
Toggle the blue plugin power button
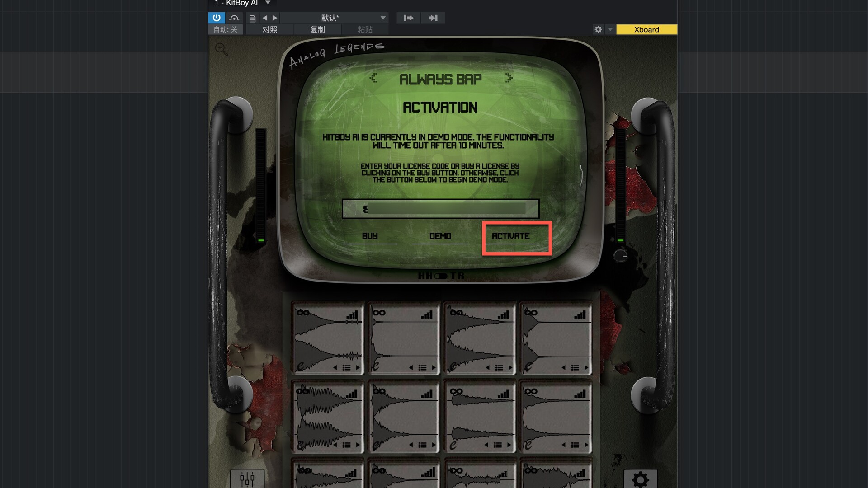217,18
